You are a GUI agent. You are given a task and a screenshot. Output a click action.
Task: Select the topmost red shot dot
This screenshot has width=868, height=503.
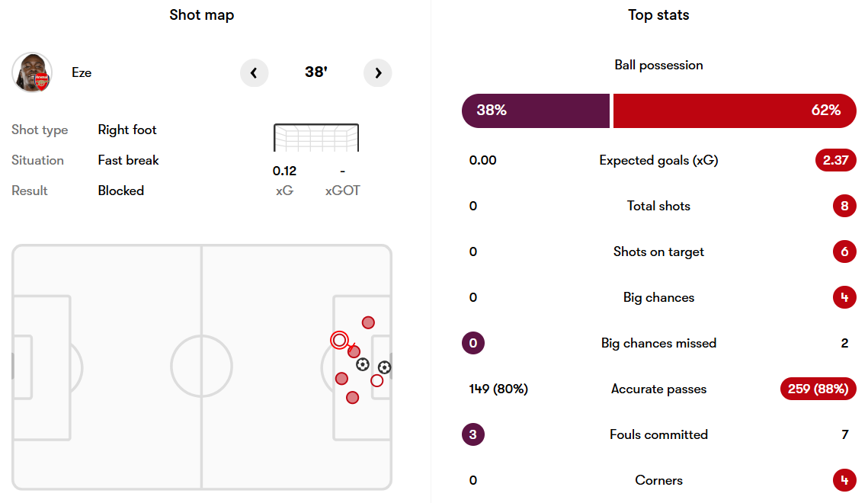368,322
